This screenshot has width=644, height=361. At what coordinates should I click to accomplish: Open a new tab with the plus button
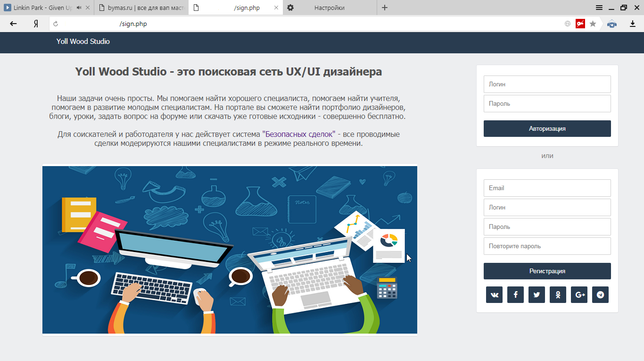pyautogui.click(x=385, y=8)
